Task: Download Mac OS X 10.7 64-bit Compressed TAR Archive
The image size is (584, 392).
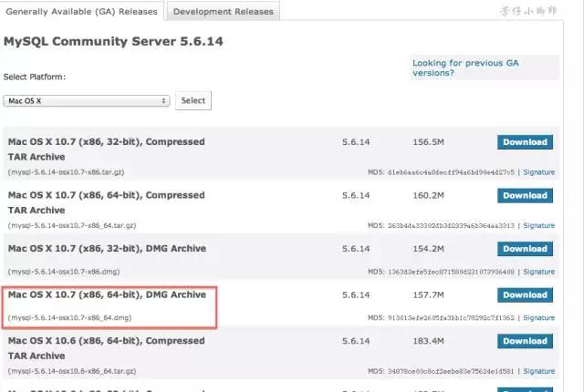Action: (x=525, y=195)
